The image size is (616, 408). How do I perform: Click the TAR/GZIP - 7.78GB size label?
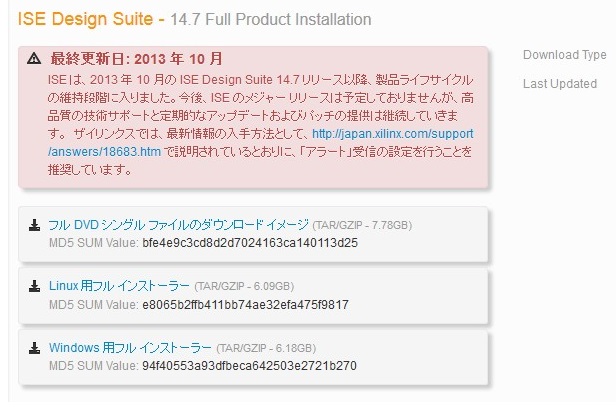pyautogui.click(x=362, y=225)
